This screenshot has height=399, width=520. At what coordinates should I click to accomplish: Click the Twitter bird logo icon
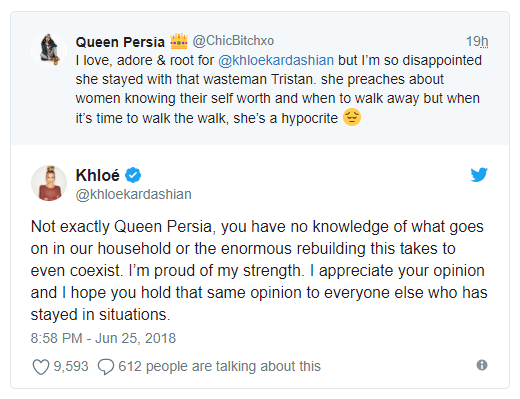click(479, 175)
